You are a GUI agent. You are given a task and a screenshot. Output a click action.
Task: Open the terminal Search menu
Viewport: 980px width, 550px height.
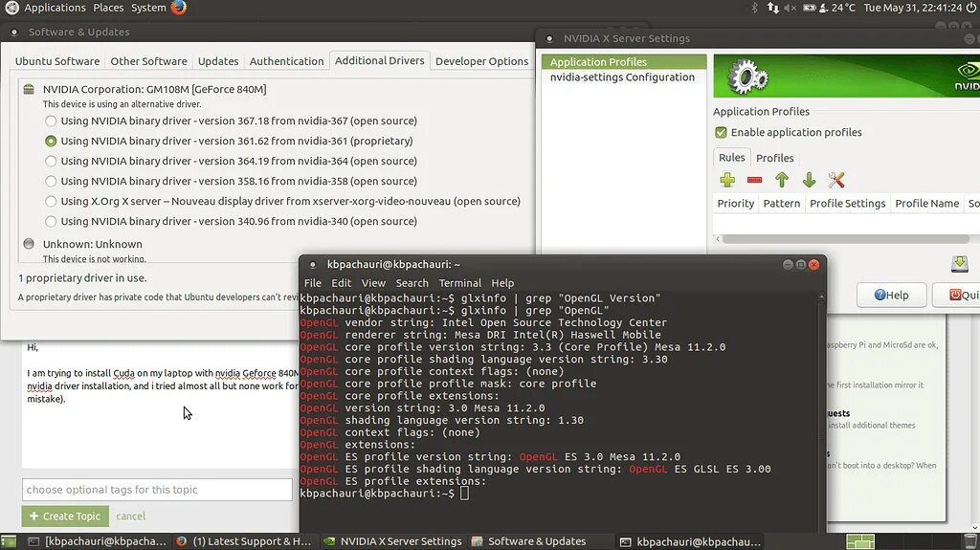pos(412,282)
